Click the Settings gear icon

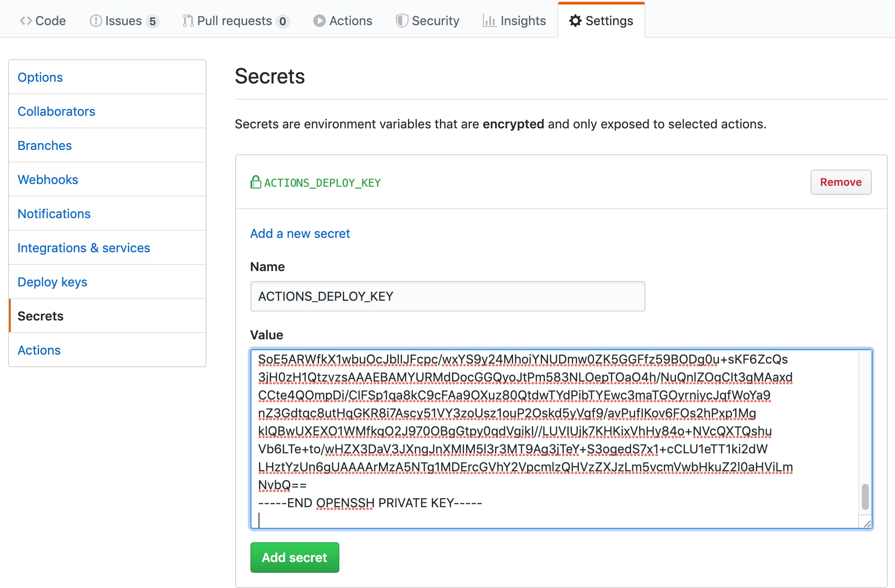coord(575,21)
